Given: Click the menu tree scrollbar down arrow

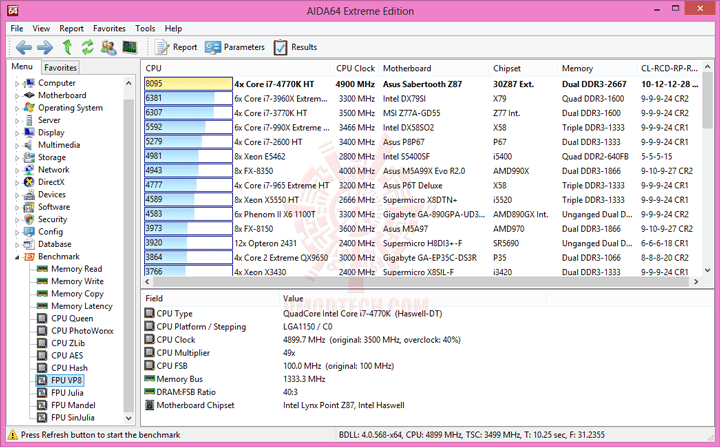Looking at the screenshot, I should [x=129, y=418].
